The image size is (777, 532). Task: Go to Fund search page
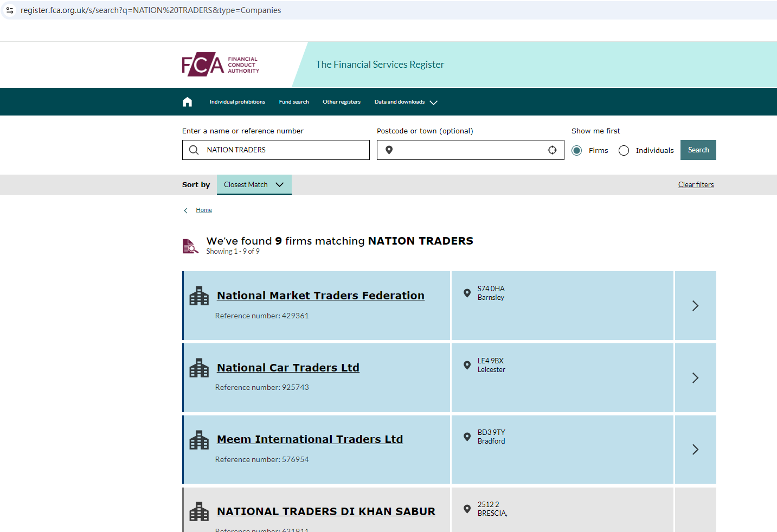294,102
